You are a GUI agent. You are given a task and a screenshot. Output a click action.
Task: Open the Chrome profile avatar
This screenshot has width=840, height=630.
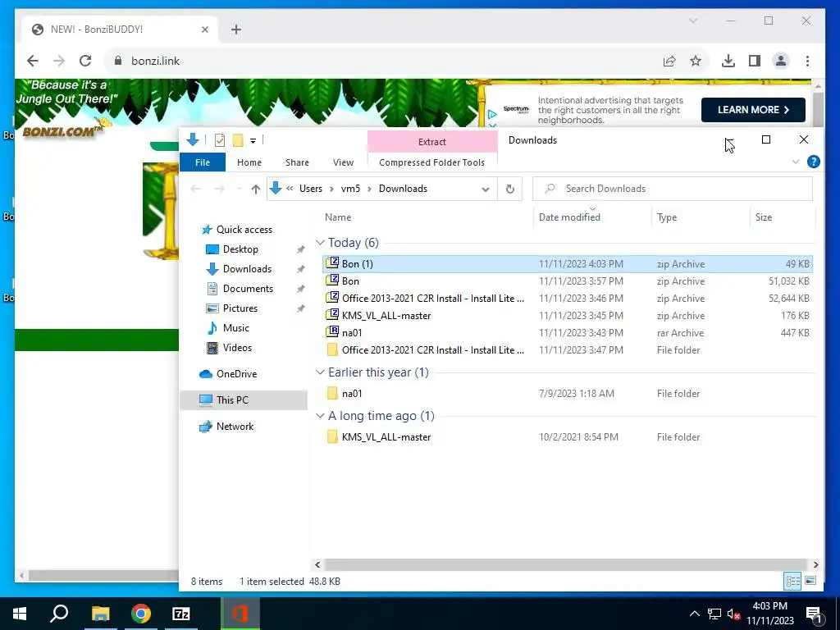(781, 61)
